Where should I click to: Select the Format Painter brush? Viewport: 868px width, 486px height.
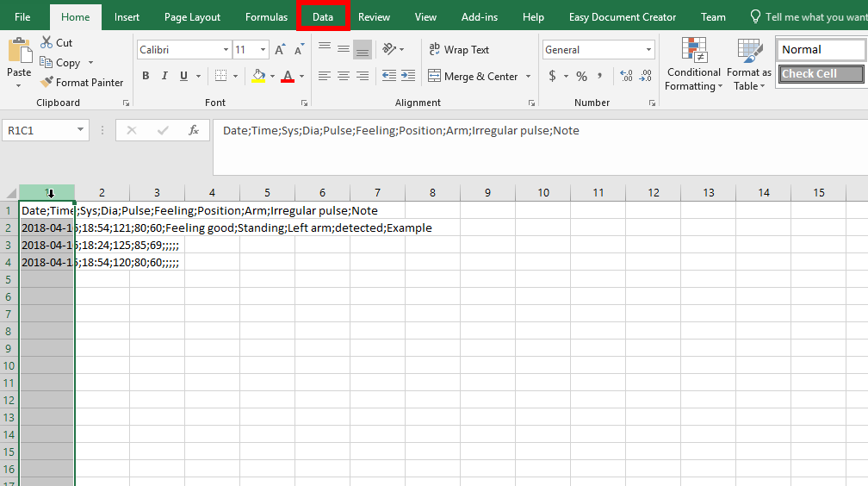(x=47, y=82)
